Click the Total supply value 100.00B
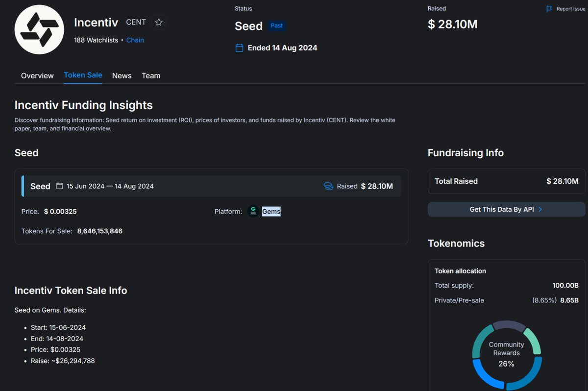Viewport: 588px width, 391px height. click(x=566, y=286)
